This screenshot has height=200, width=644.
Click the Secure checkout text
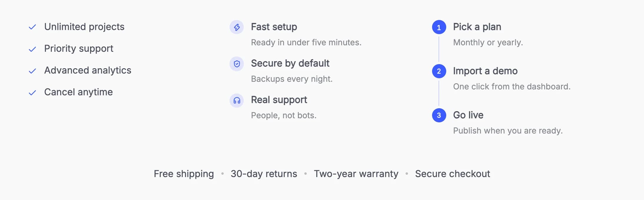coord(452,174)
